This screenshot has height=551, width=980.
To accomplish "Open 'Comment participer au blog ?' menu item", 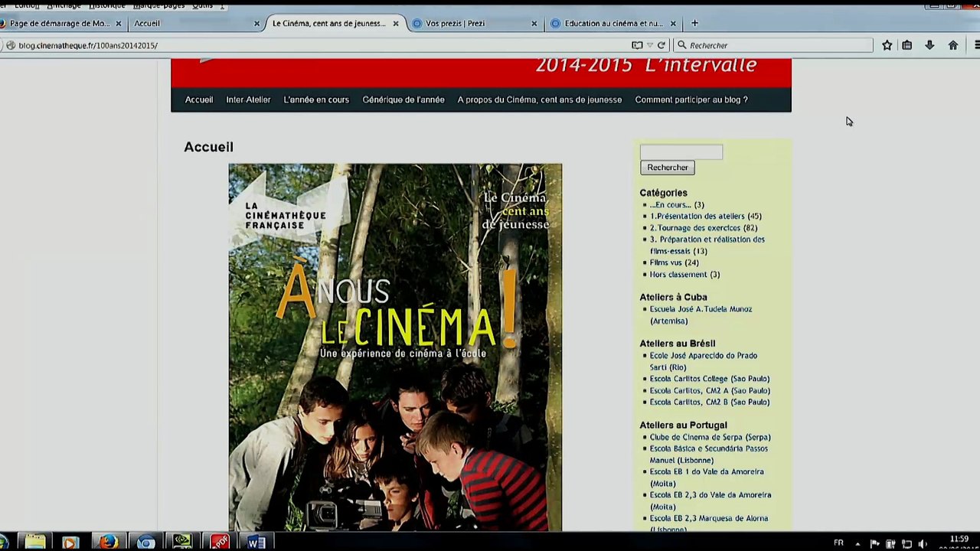I will [x=691, y=99].
